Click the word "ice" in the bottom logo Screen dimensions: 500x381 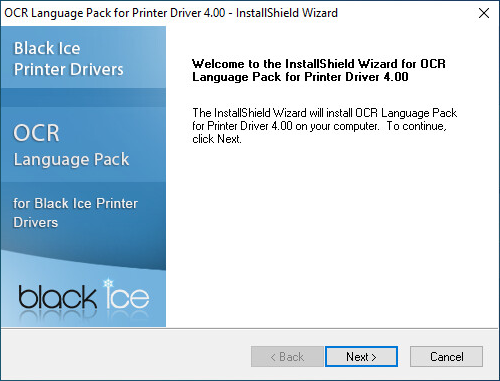127,297
